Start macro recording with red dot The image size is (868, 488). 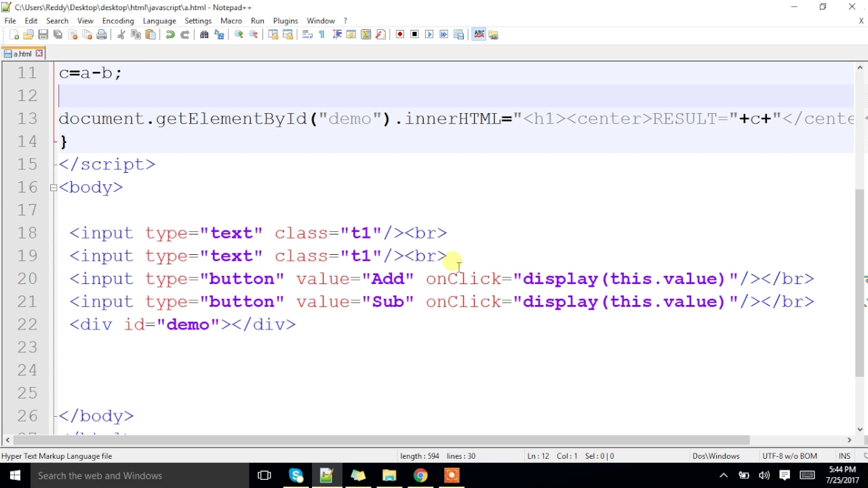pyautogui.click(x=400, y=35)
